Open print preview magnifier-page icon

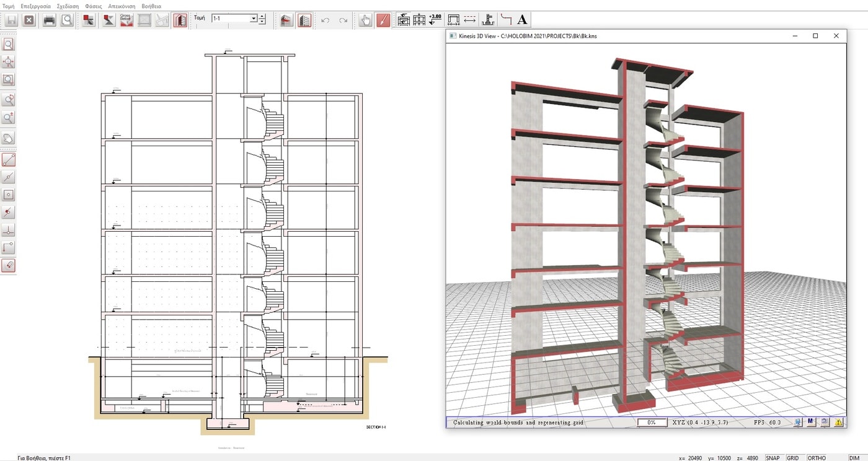click(x=67, y=20)
